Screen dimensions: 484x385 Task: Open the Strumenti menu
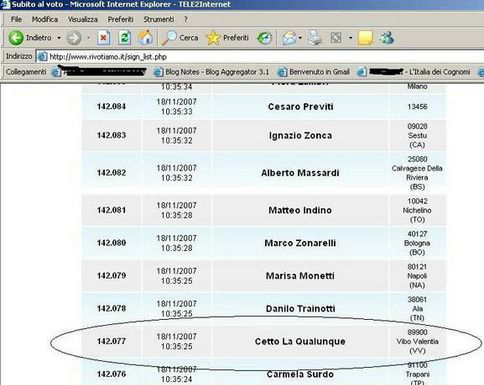[159, 20]
